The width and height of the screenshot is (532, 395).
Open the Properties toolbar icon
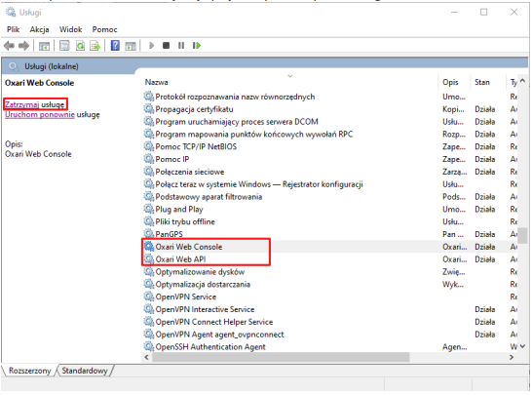point(64,46)
